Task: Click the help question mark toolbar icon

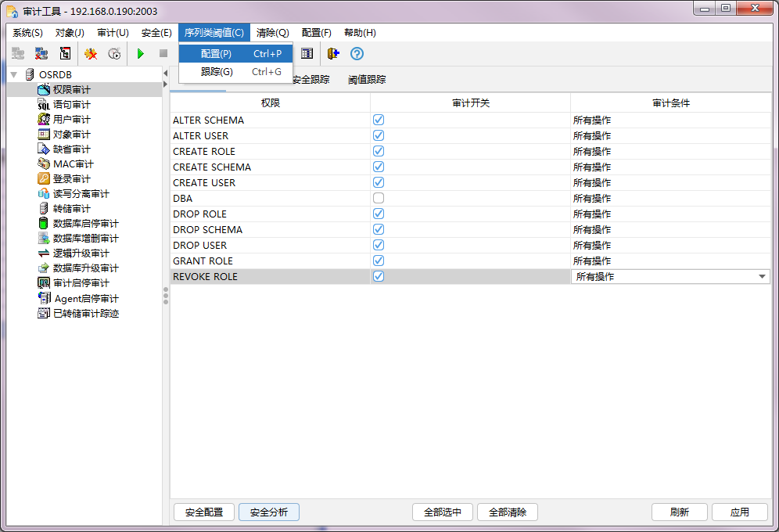Action: pyautogui.click(x=357, y=53)
